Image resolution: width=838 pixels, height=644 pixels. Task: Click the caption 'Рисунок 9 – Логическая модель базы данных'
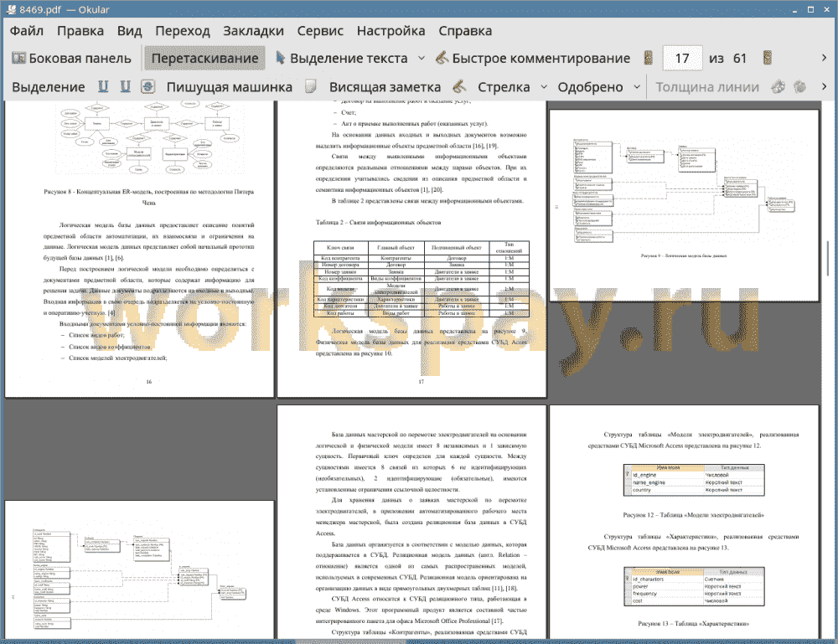pyautogui.click(x=684, y=255)
